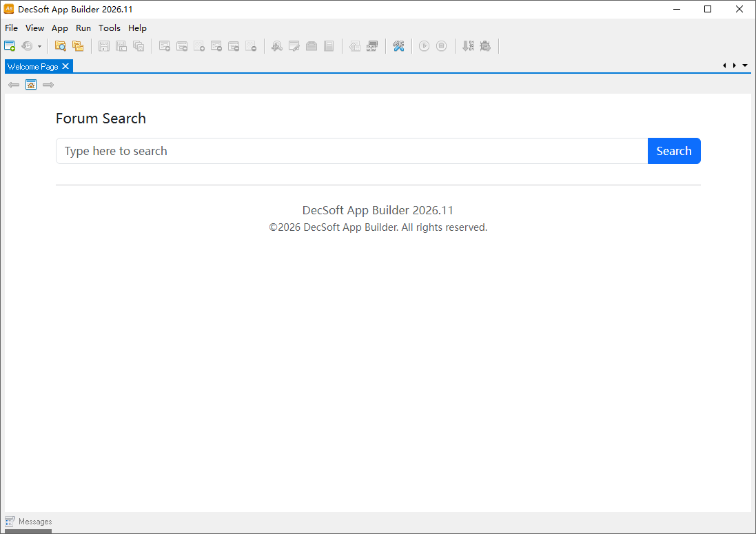Click the Stop circle toolbar icon
756x534 pixels.
click(441, 45)
